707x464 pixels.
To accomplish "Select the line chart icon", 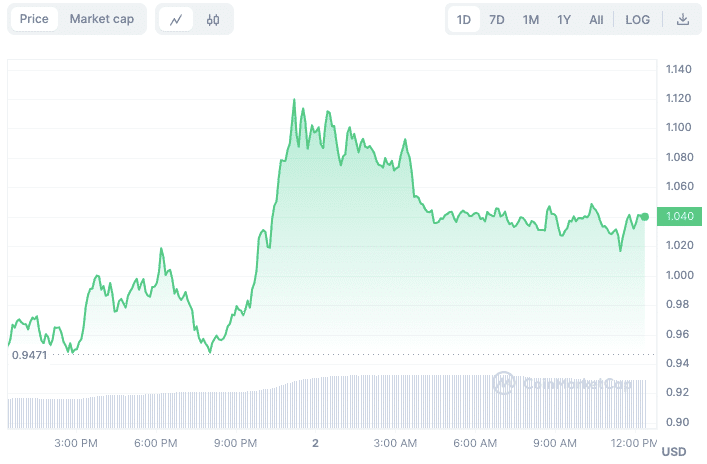I will (x=176, y=19).
